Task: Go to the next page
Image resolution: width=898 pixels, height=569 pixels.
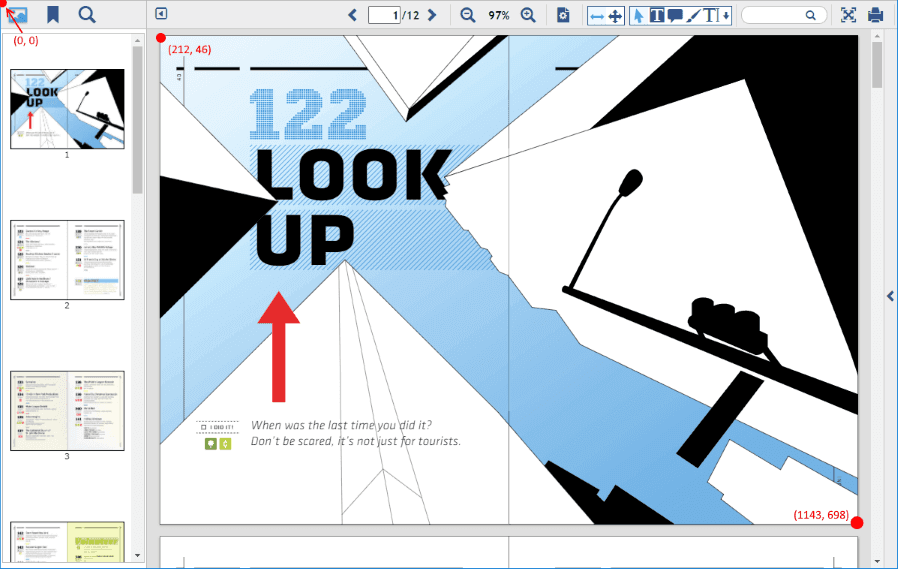Action: tap(432, 15)
